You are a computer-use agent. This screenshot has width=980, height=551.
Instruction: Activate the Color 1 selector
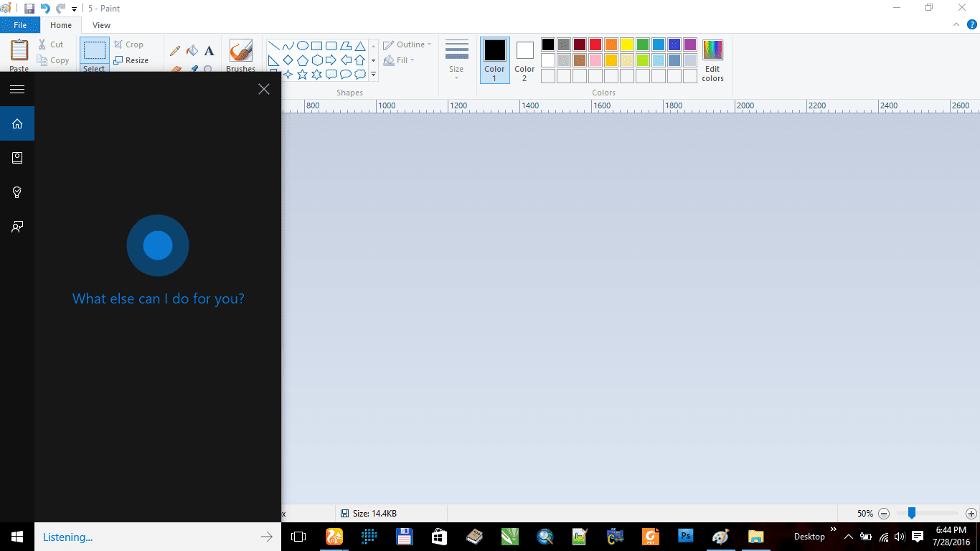[495, 60]
